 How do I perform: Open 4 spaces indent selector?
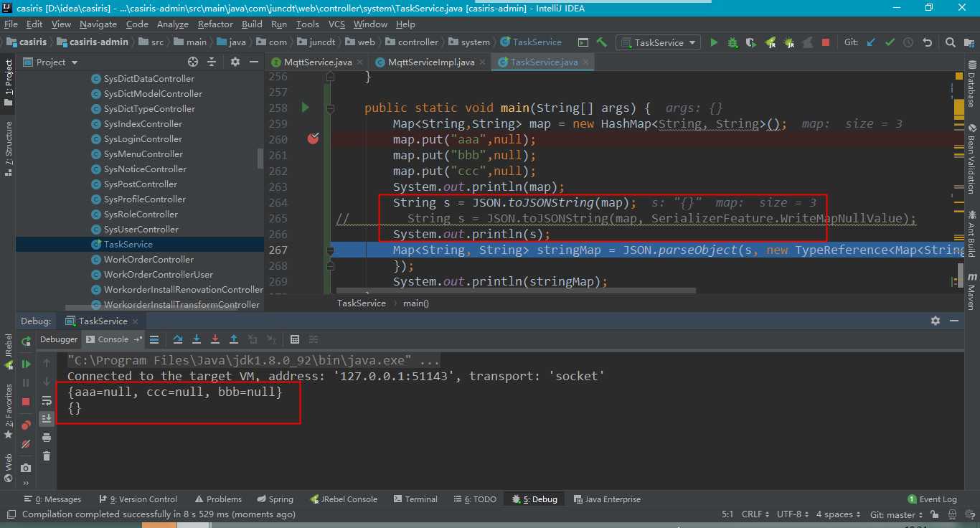tap(838, 514)
